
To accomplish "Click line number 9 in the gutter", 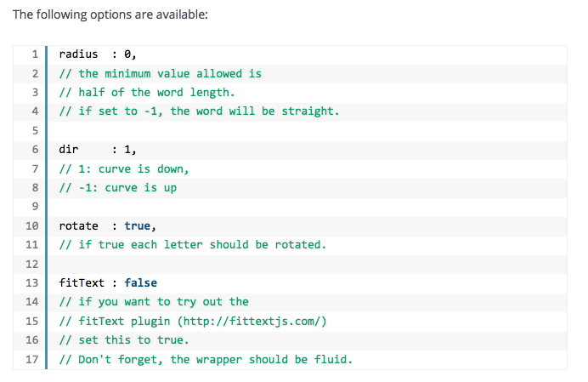I will point(35,206).
